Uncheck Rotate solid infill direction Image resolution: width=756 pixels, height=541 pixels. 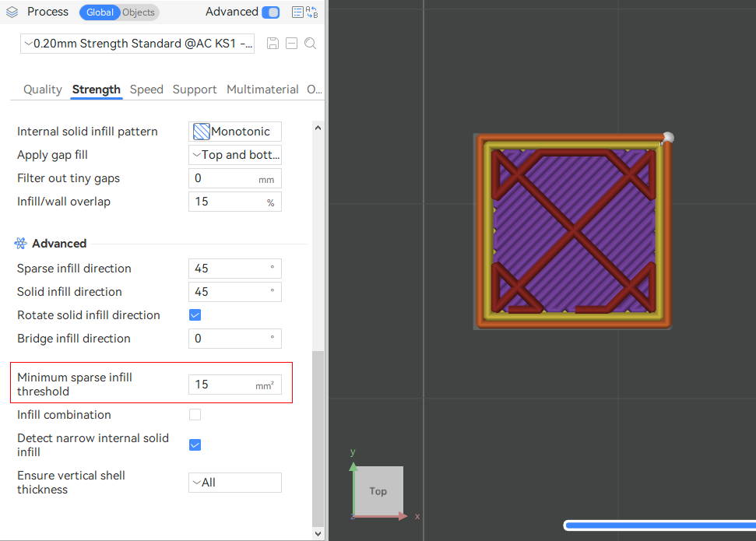pyautogui.click(x=195, y=315)
